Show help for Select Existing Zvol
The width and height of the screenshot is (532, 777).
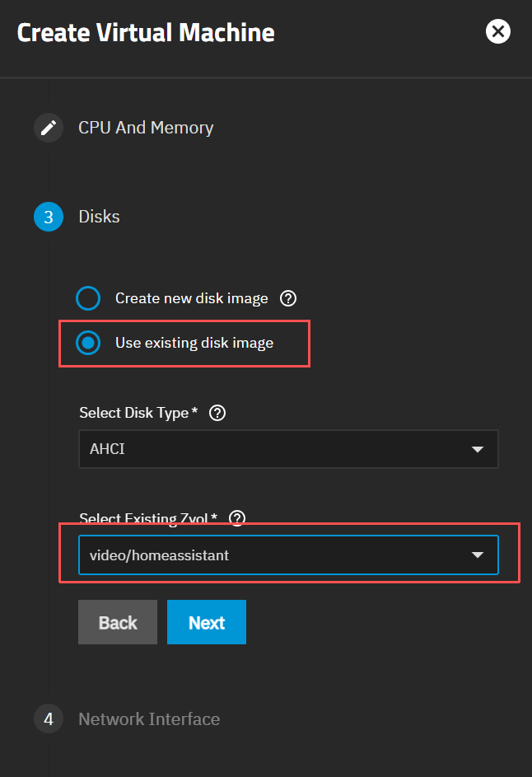pos(237,518)
